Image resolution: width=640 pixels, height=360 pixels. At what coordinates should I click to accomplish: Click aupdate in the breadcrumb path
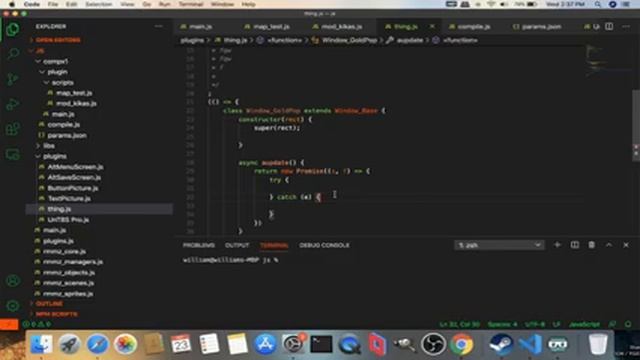pos(409,40)
